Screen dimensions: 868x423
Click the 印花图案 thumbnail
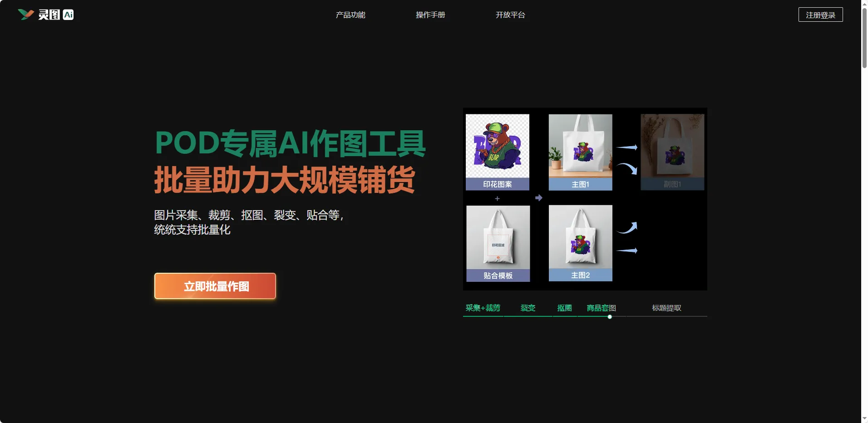[x=498, y=148]
